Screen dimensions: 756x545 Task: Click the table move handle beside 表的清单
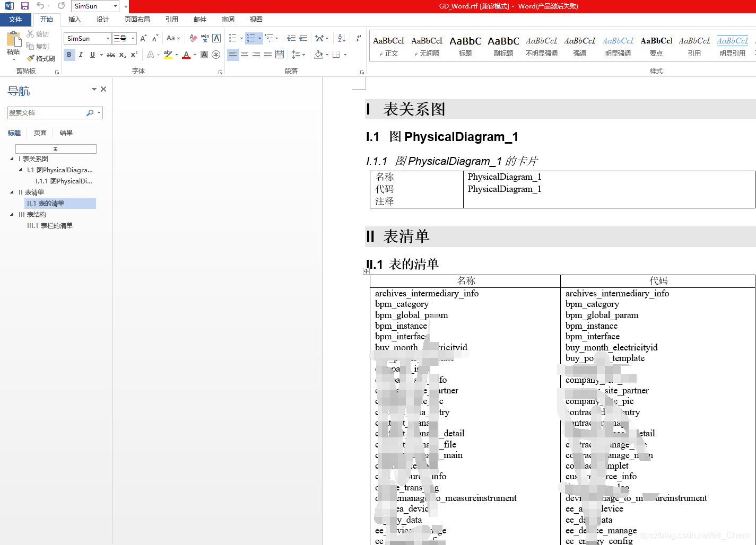coord(366,271)
